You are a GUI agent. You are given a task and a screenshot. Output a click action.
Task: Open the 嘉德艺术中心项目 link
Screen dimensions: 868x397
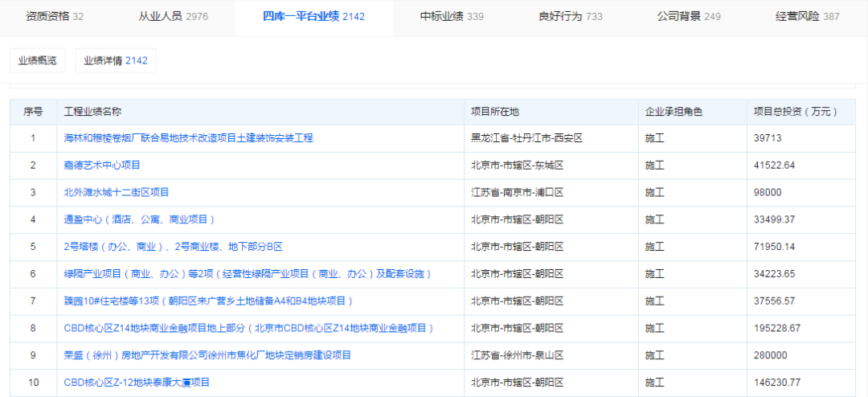pos(102,166)
